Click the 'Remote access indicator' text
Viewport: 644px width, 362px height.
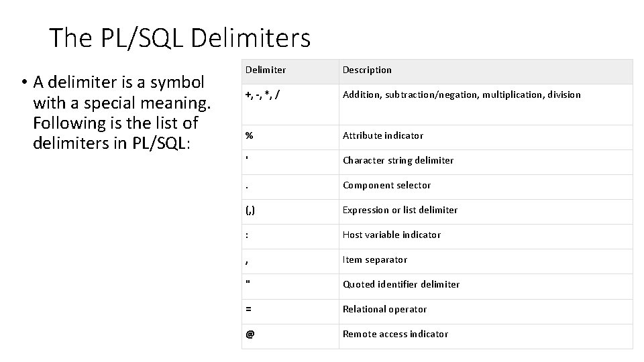click(395, 334)
